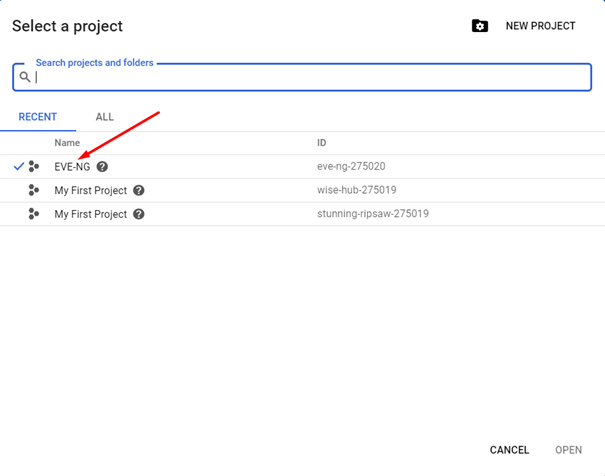The width and height of the screenshot is (605, 476).
Task: Click project icon for wise-hub-275019 row
Action: coord(34,190)
